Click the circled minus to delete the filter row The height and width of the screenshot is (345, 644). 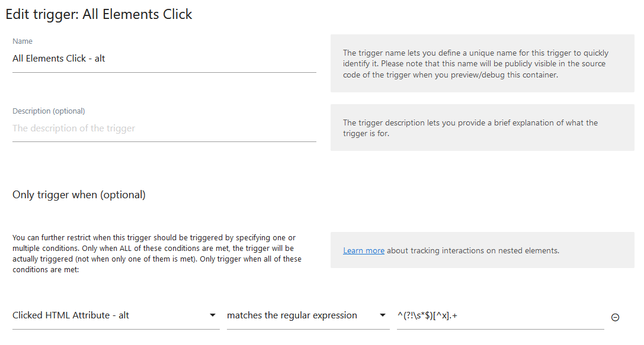615,317
